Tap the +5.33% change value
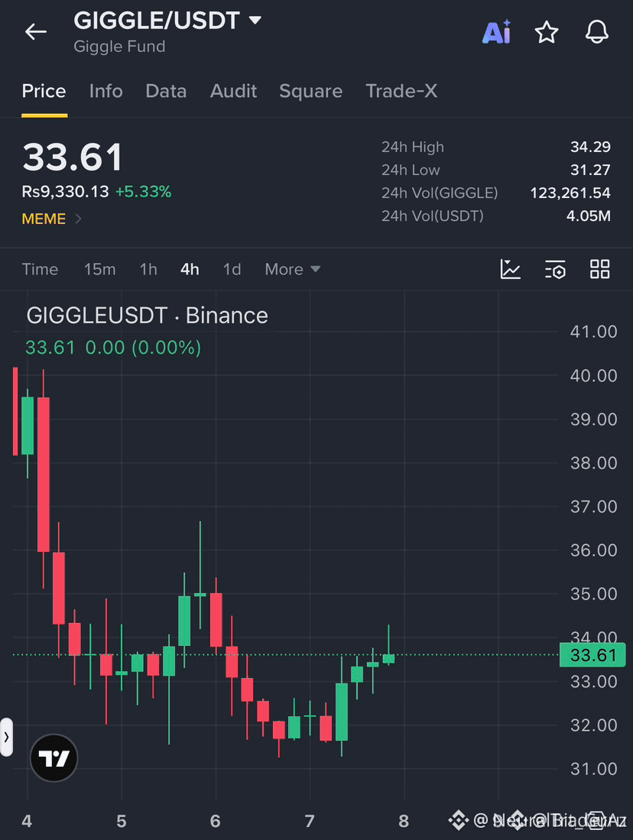 tap(144, 192)
